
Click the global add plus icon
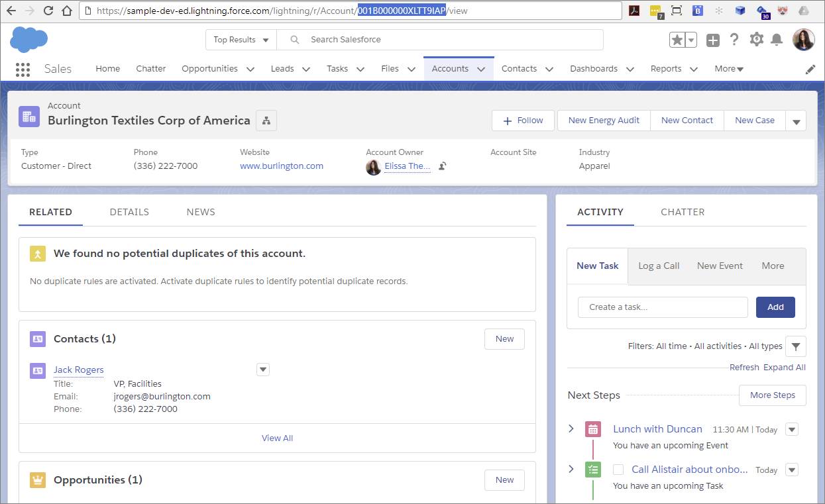tap(712, 40)
